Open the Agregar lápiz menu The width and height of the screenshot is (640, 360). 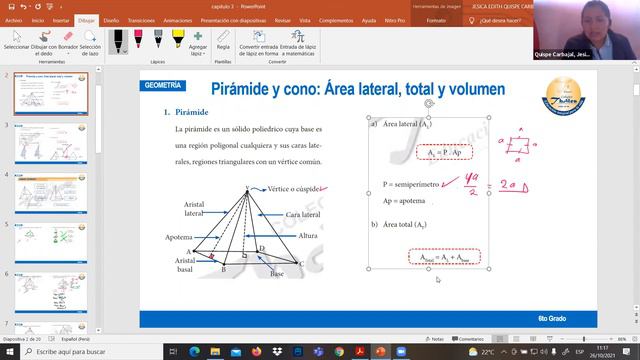click(198, 43)
